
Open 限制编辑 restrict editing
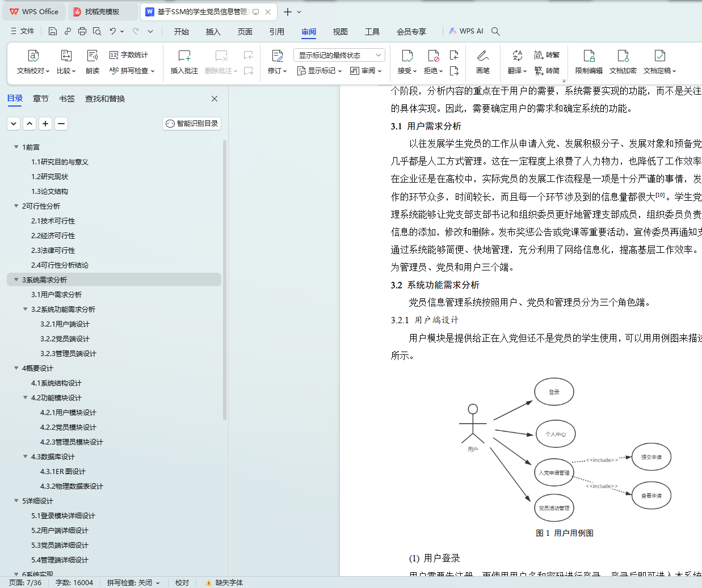[x=589, y=62]
